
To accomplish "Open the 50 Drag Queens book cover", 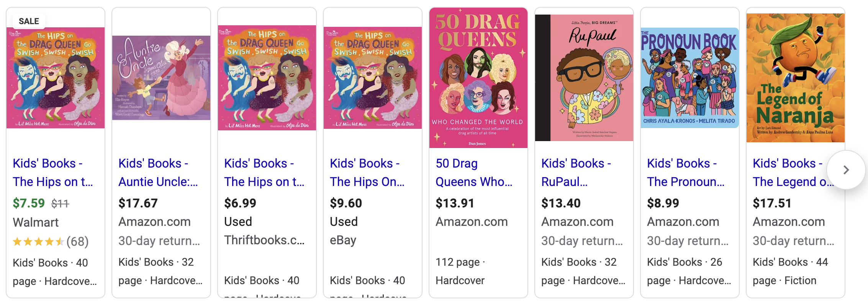I will coord(478,78).
